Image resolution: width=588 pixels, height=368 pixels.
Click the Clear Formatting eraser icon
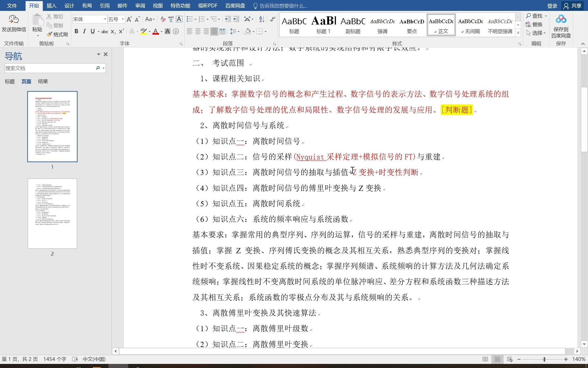pos(163,19)
